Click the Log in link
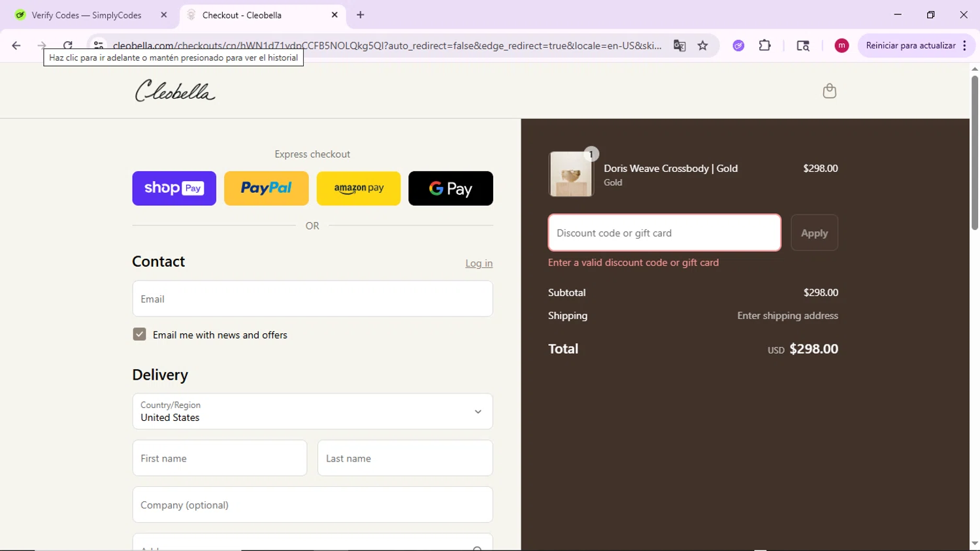 (x=479, y=263)
